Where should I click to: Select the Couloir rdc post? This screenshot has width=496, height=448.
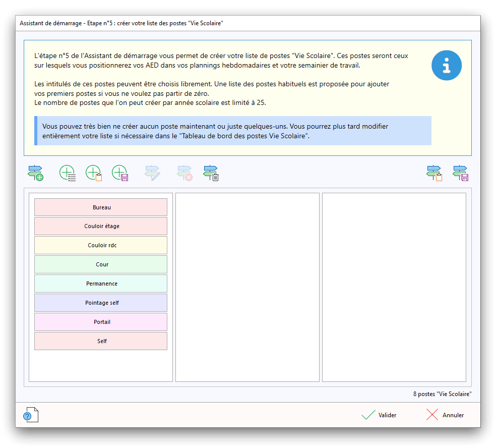click(101, 246)
